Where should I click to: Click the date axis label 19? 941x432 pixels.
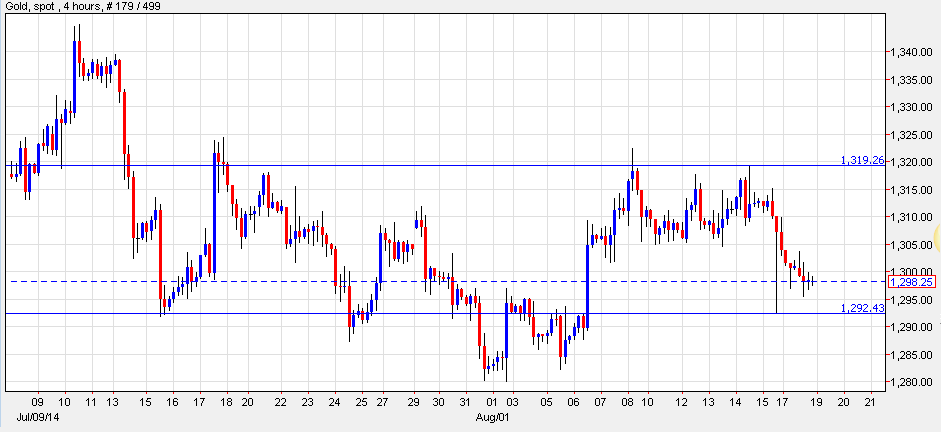(817, 402)
